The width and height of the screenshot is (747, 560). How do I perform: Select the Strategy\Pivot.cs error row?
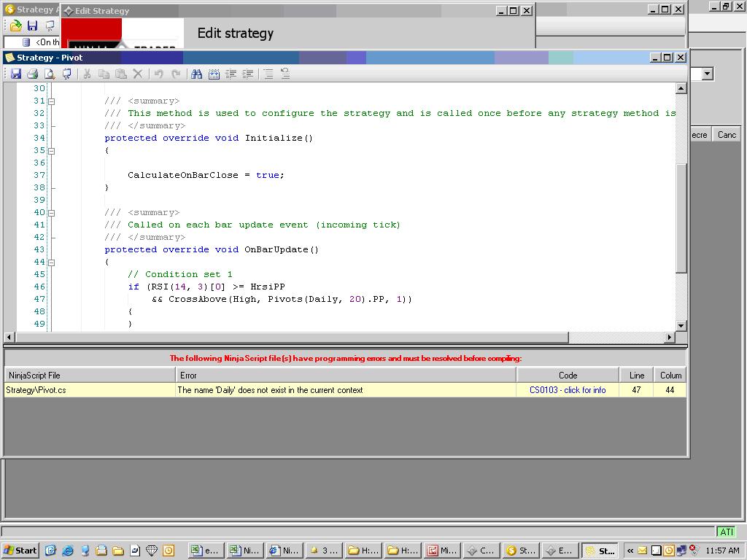tap(88, 390)
